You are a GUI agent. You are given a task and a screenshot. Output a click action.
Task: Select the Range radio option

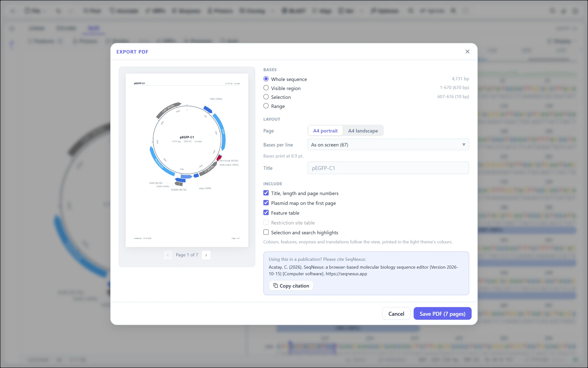pos(266,106)
